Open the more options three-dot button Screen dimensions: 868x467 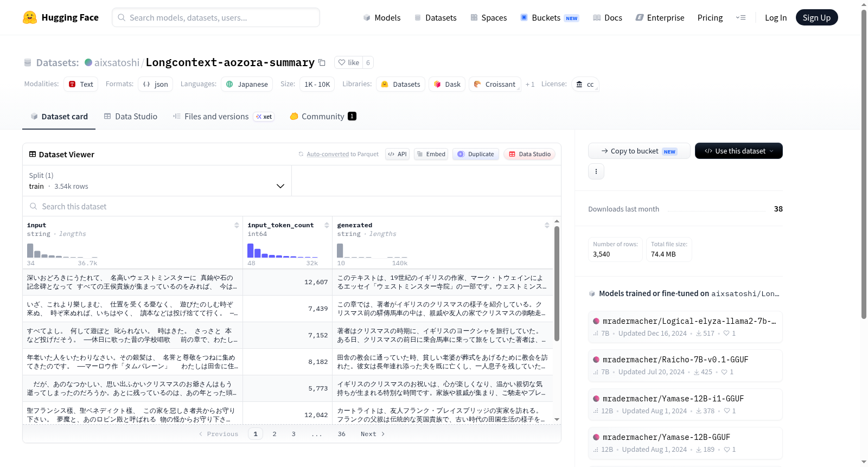click(x=596, y=171)
